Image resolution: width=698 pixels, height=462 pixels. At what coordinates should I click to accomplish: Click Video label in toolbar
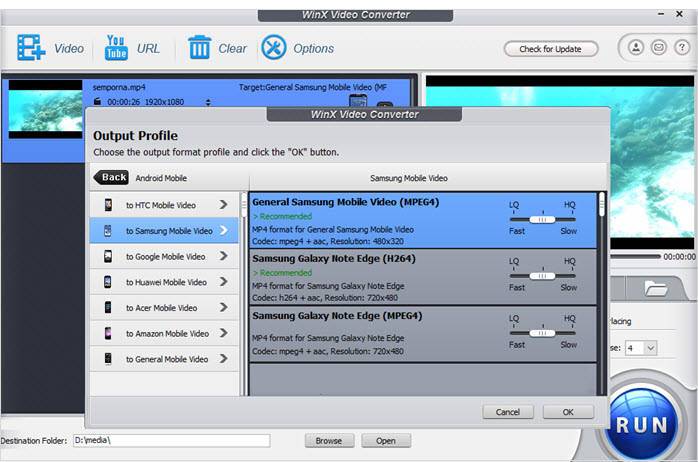click(69, 48)
